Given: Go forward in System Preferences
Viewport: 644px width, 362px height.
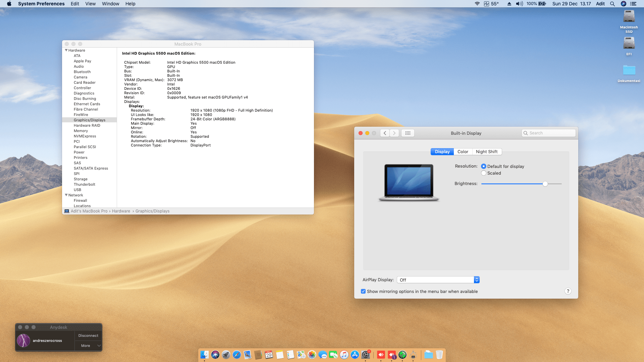Looking at the screenshot, I should coord(394,133).
